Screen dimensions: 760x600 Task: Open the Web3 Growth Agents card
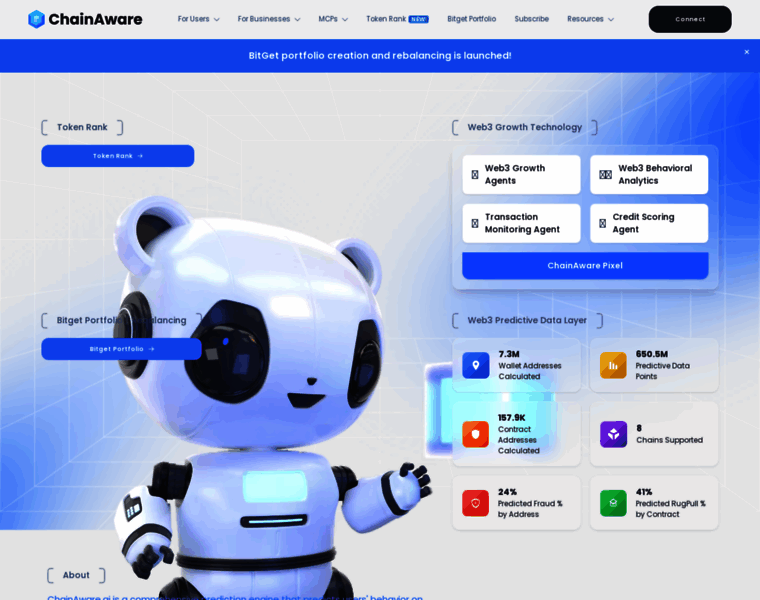click(x=521, y=174)
